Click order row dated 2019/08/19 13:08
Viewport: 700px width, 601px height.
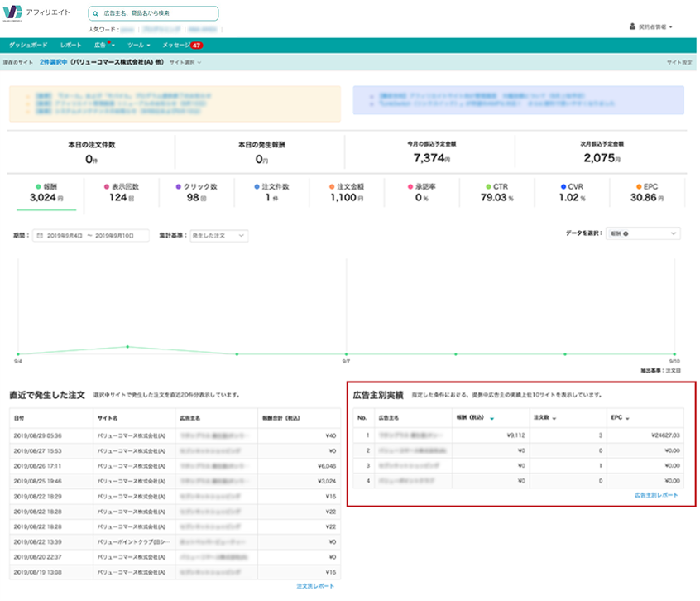(175, 572)
